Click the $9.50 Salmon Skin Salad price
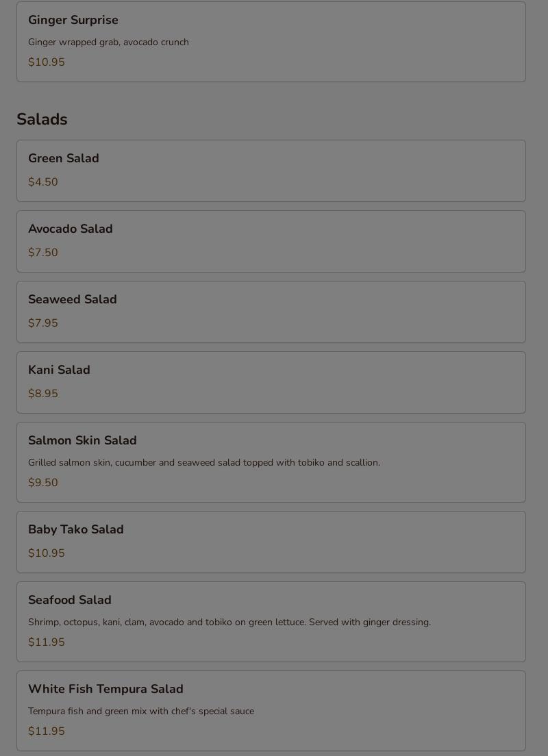 point(43,483)
